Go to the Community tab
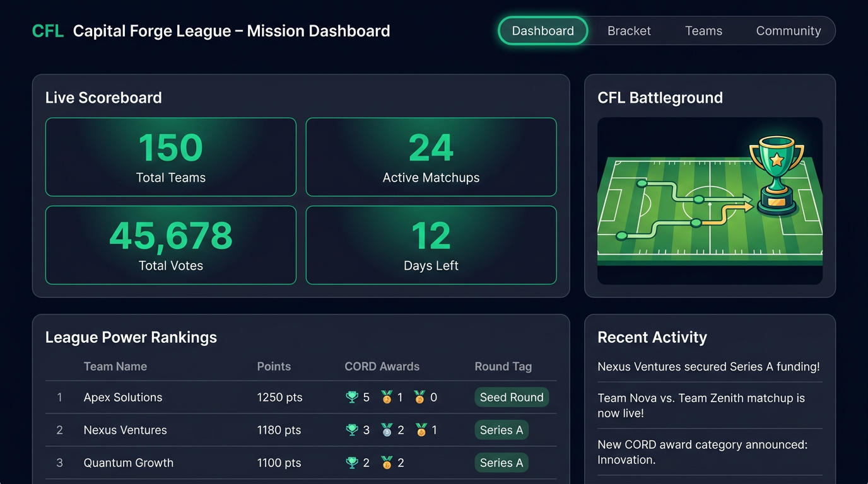This screenshot has width=868, height=484. tap(789, 31)
